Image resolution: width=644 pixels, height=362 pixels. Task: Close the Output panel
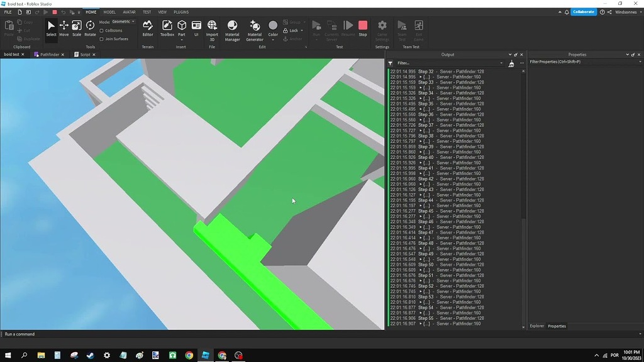tap(521, 55)
